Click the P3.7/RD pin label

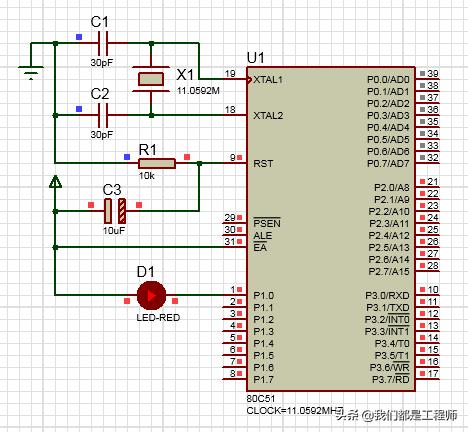coord(391,379)
